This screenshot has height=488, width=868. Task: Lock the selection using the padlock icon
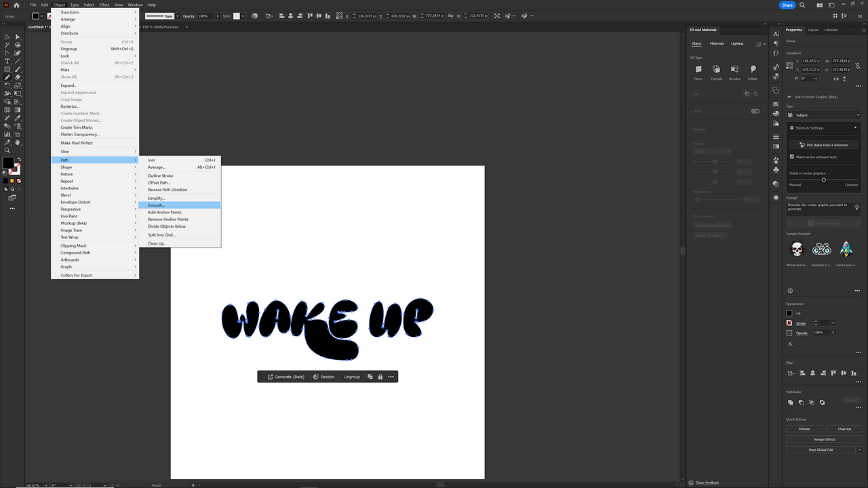tap(380, 376)
